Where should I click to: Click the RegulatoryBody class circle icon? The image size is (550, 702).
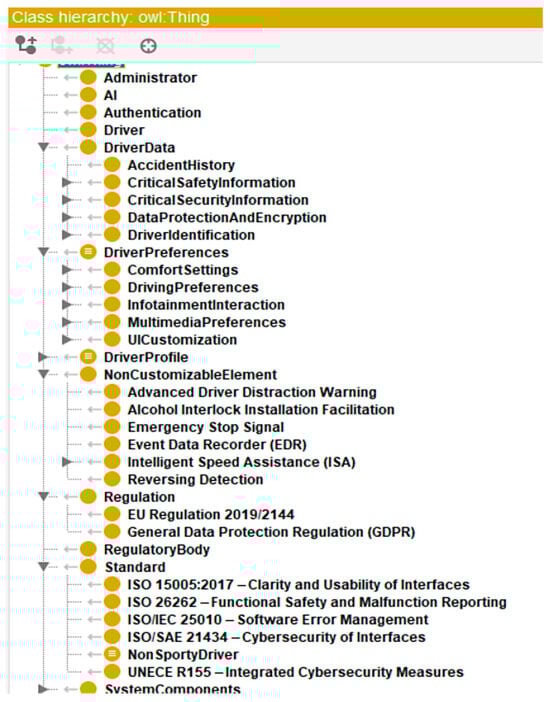88,549
